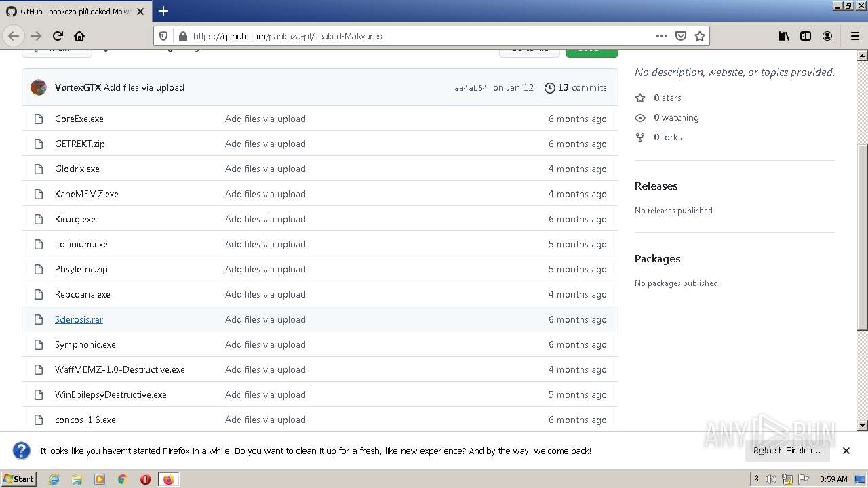Launch Opera from taskbar
The width and height of the screenshot is (868, 488).
pyautogui.click(x=145, y=479)
